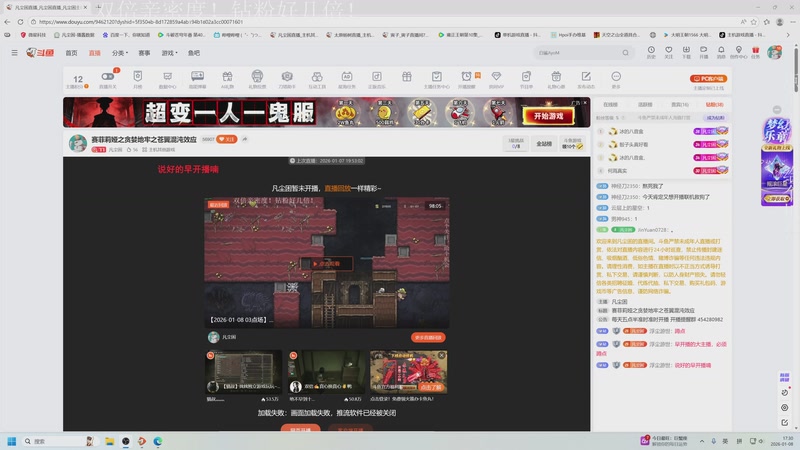This screenshot has height=450, width=800.
Task: Open the 更多 more tools ellipsis icon
Action: [616, 77]
